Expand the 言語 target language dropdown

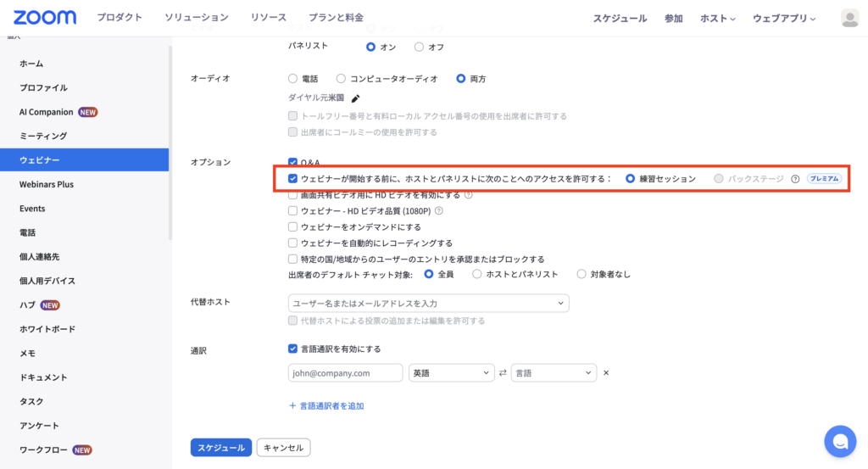[554, 373]
